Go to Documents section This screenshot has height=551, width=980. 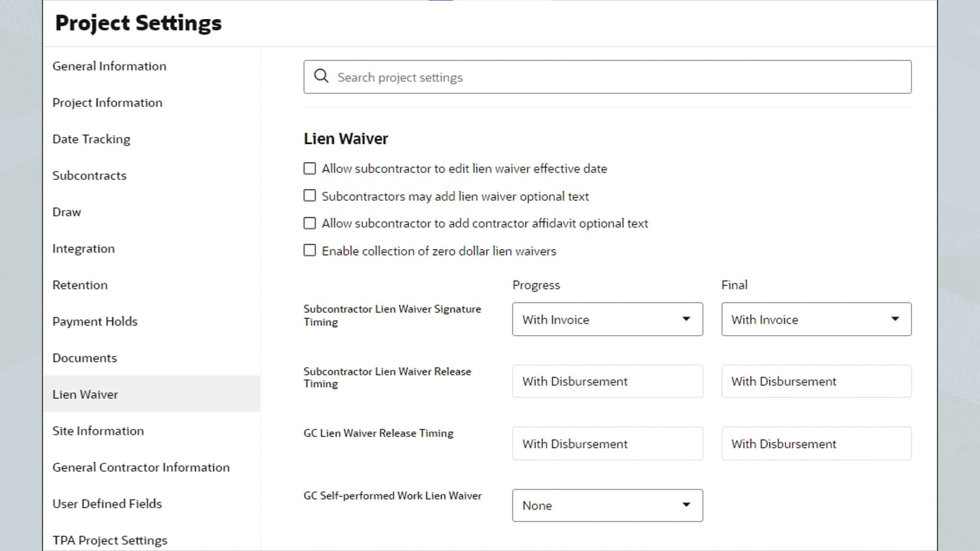(85, 358)
